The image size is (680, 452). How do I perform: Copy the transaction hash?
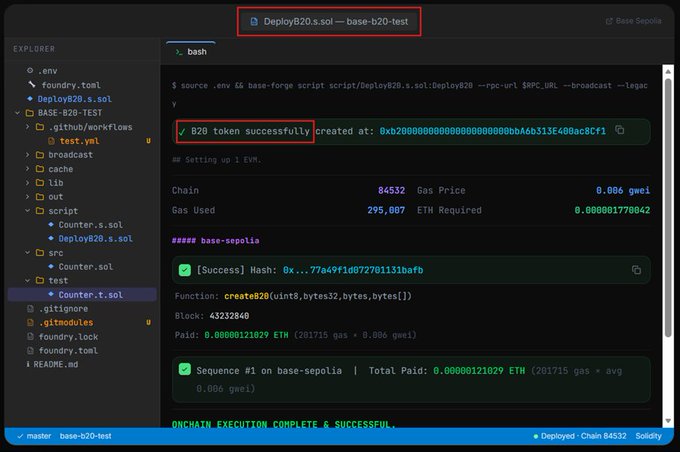point(636,270)
